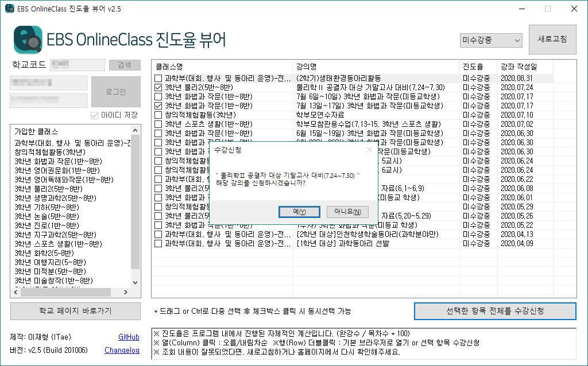This screenshot has height=366, width=588.
Task: Click date cell 2020.07.24
Action: click(x=517, y=87)
